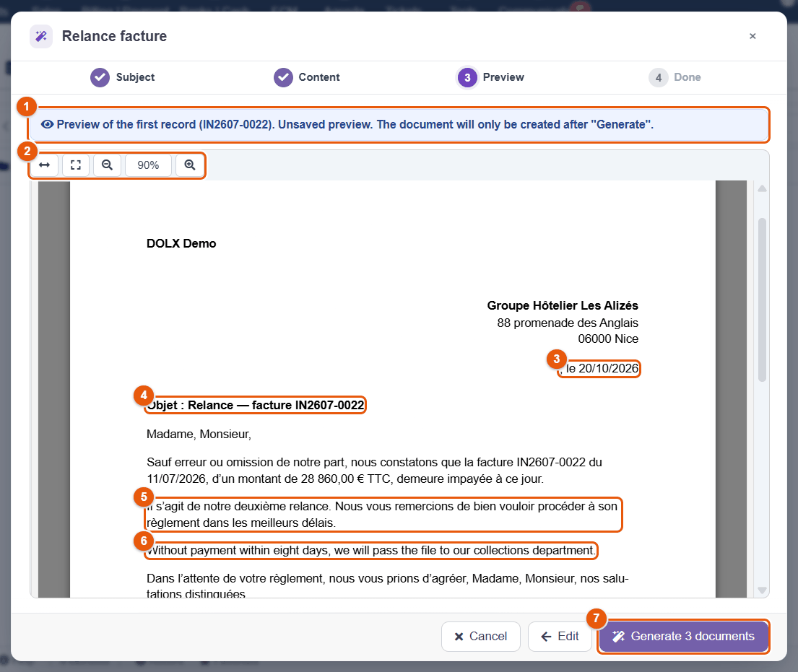
Task: Click the date 'le 20/10/2026'
Action: pyautogui.click(x=602, y=368)
